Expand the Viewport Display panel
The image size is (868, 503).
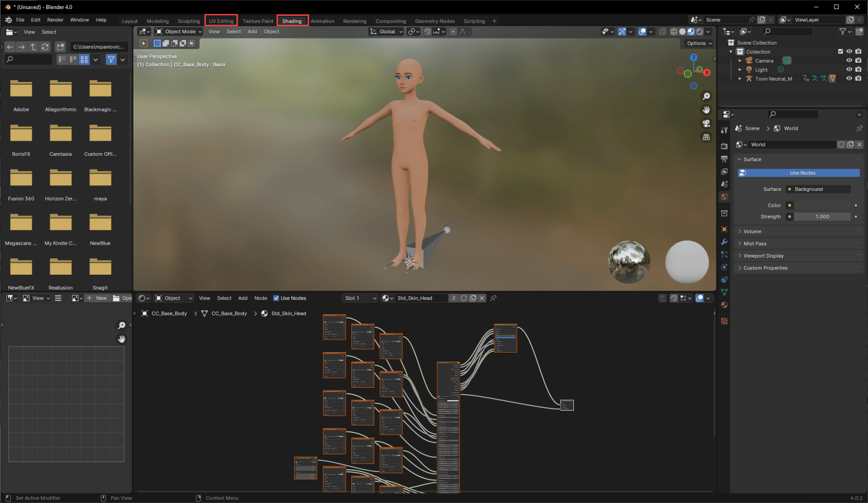click(798, 255)
